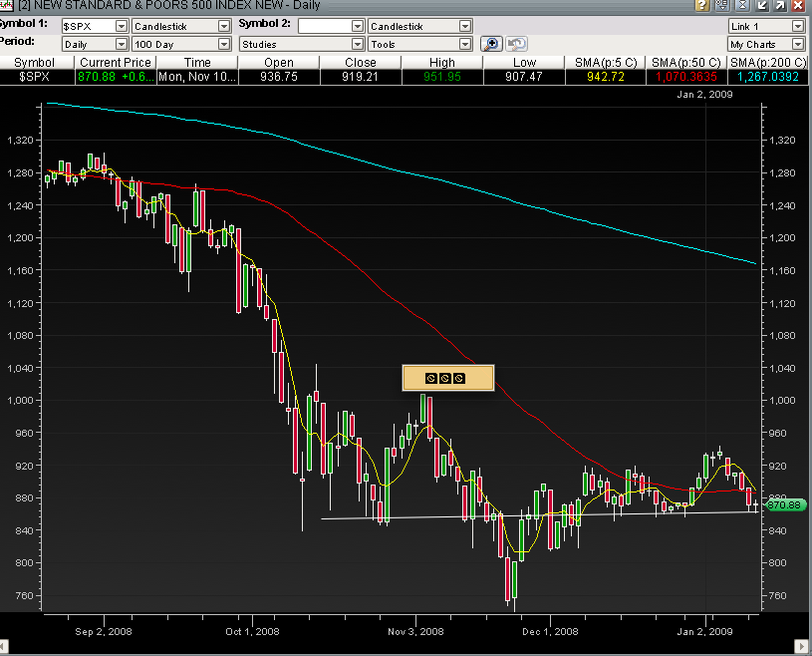Screen dimensions: 812x656
Task: Click the zoom reset magnifier icon
Action: click(516, 44)
